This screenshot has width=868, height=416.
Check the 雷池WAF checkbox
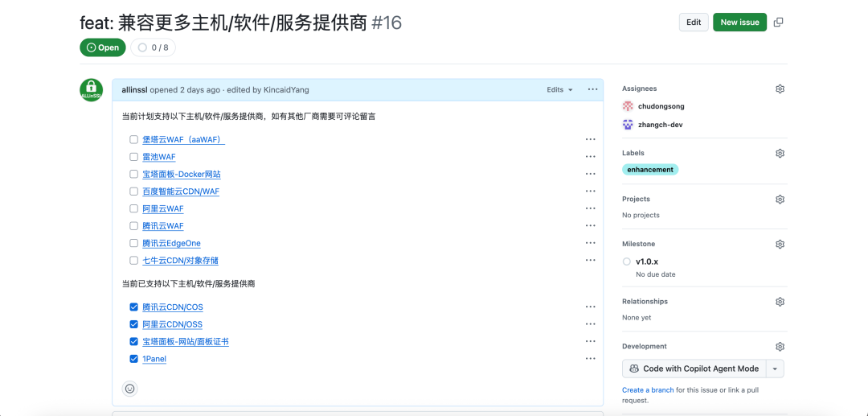tap(134, 157)
